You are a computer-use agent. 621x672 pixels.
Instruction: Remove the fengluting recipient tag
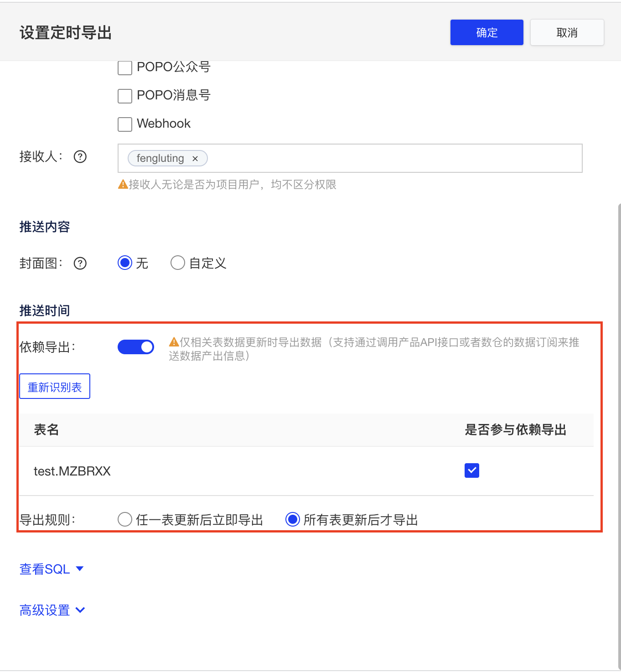(x=196, y=158)
